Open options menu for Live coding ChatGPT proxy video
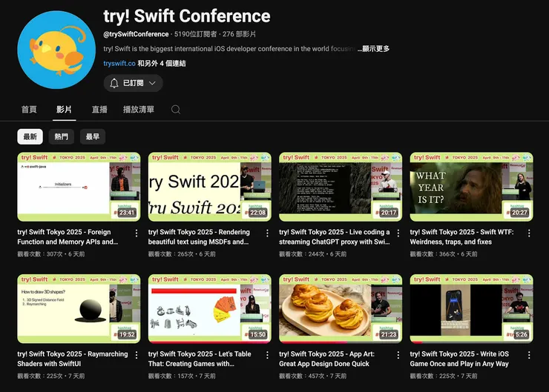 (x=398, y=233)
